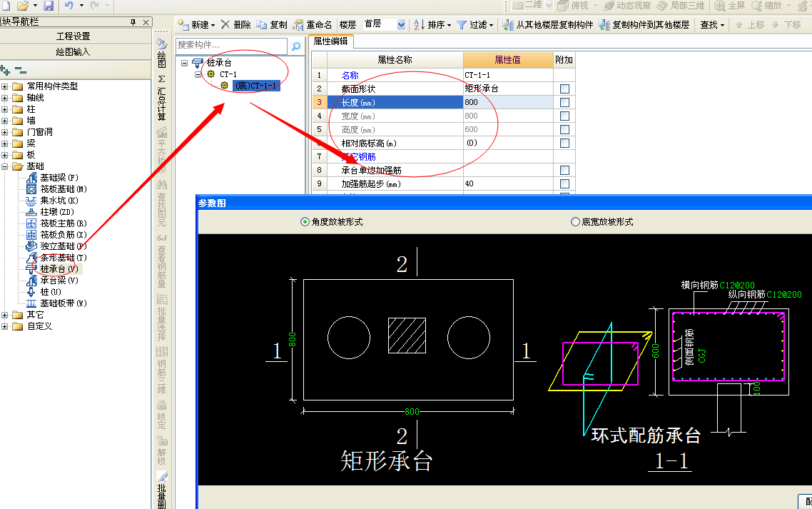This screenshot has height=509, width=812.
Task: Toggle 附加 checkbox for 相对底标高 row
Action: point(564,143)
